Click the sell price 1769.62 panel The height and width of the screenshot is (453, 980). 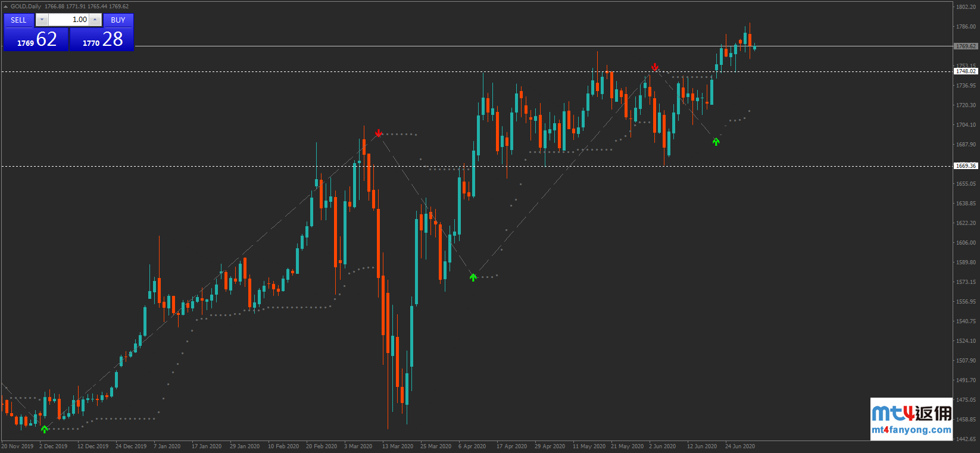(36, 40)
